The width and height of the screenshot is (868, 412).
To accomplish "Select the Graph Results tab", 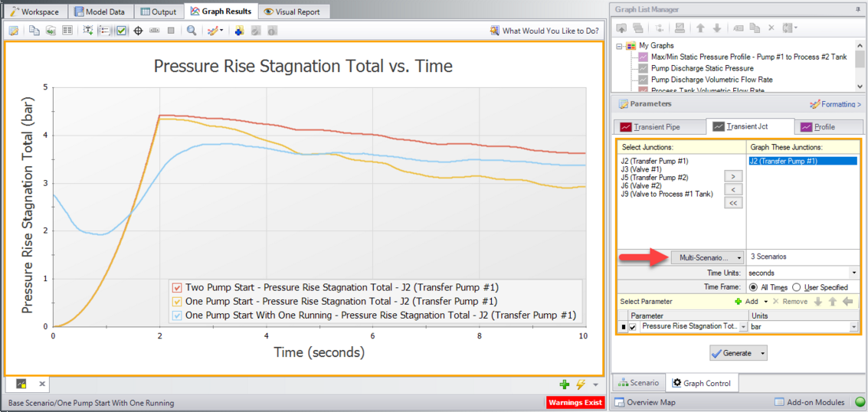I will coord(221,11).
